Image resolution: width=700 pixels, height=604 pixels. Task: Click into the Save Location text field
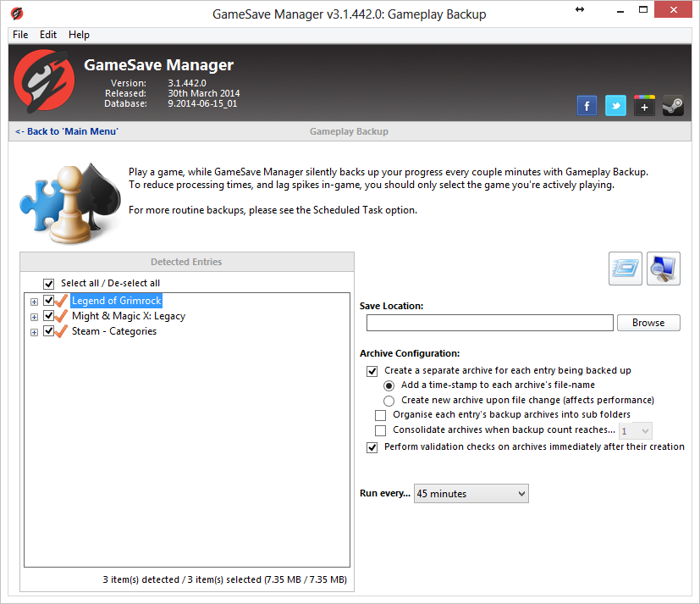click(x=490, y=323)
